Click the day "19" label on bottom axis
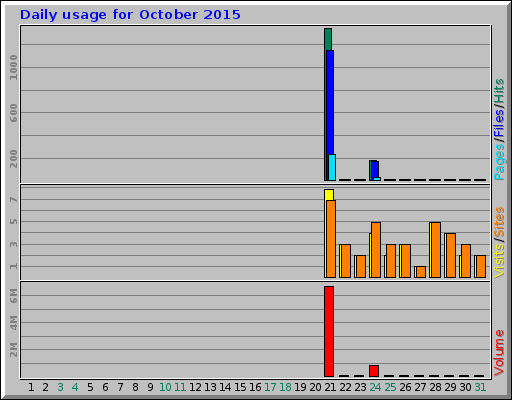Viewport: 512px width, 400px height. (x=300, y=387)
